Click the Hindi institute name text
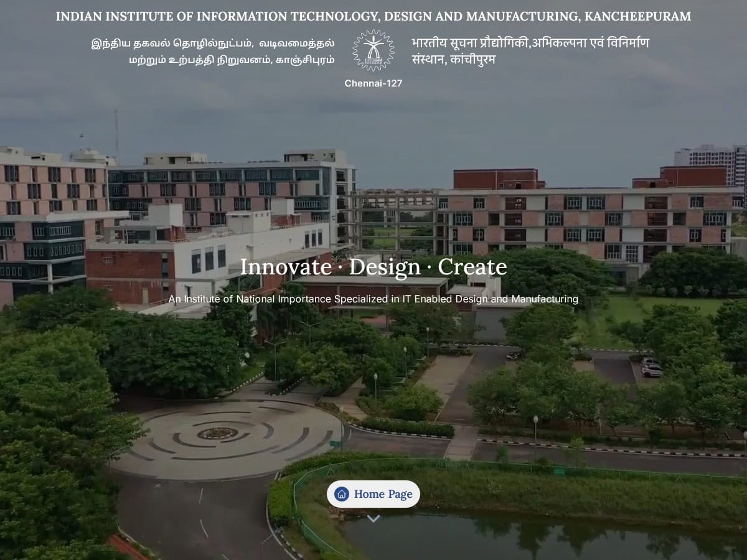 tap(530, 51)
